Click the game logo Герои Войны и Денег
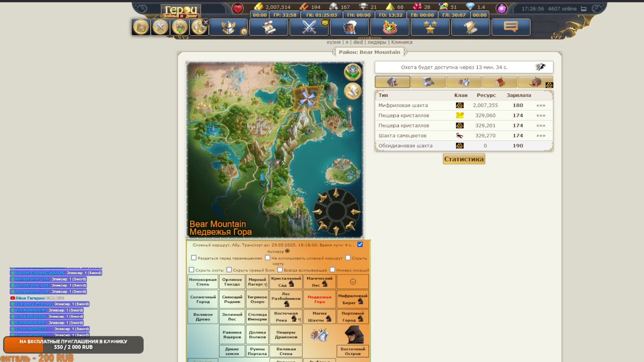This screenshot has width=644, height=362. click(x=181, y=11)
